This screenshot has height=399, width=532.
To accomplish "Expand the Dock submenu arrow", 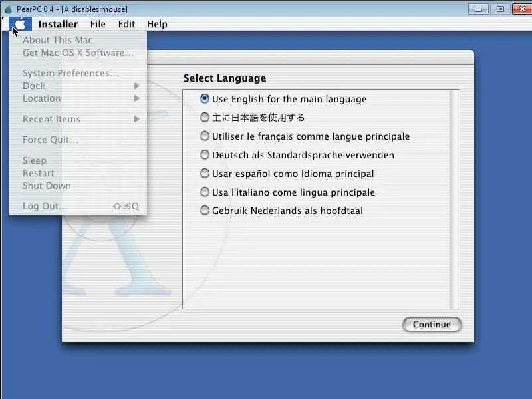I will pos(137,86).
